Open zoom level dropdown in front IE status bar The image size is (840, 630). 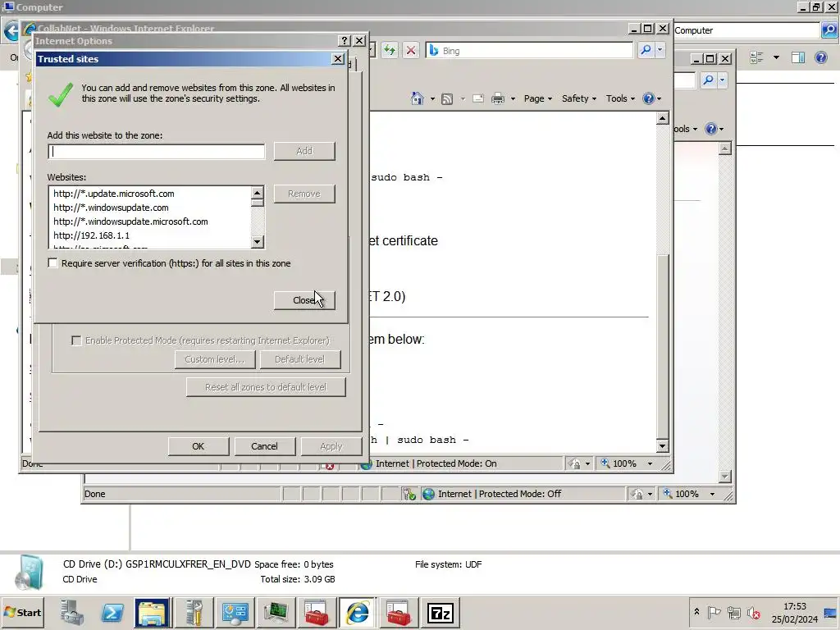[650, 463]
